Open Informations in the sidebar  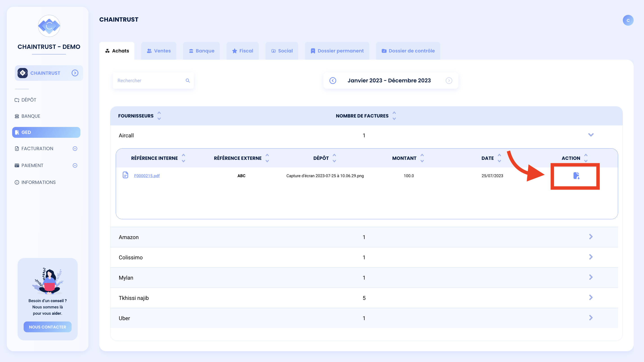pos(35,182)
